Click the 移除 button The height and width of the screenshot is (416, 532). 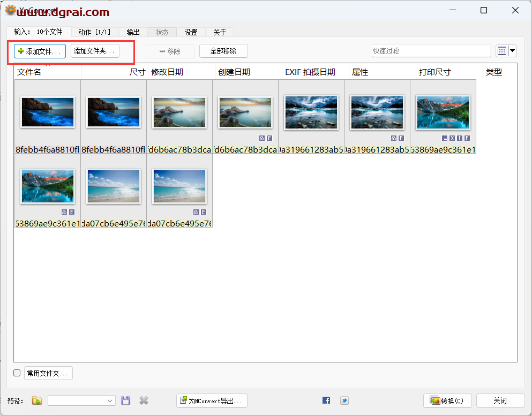coord(170,51)
